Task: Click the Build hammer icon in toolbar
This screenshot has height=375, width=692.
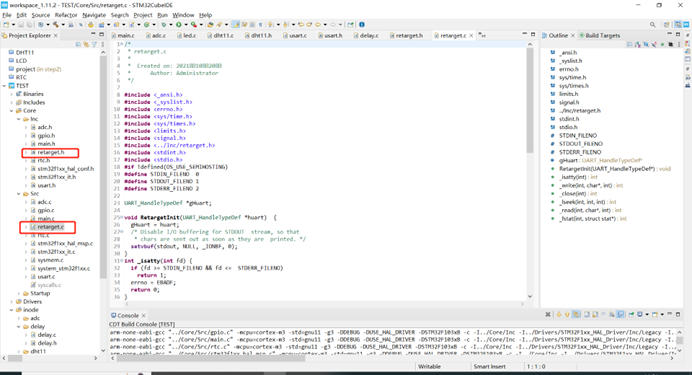Action: click(55, 24)
